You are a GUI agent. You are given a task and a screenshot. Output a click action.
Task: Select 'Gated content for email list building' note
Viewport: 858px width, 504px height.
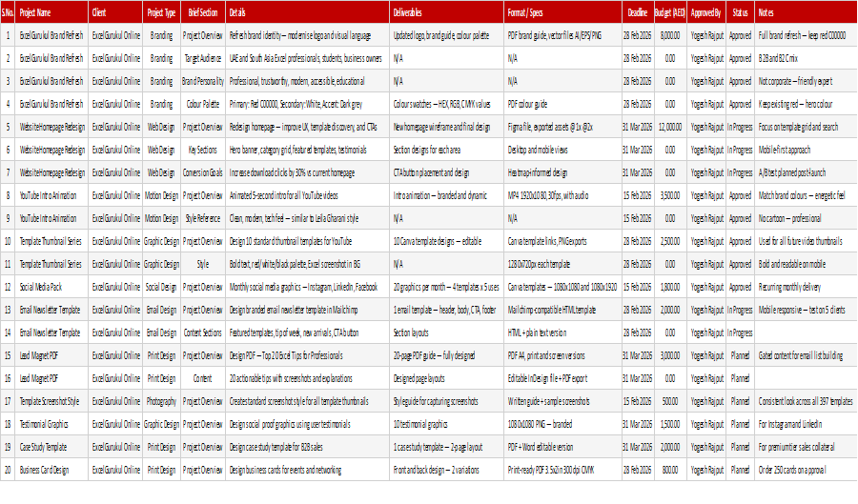806,356
